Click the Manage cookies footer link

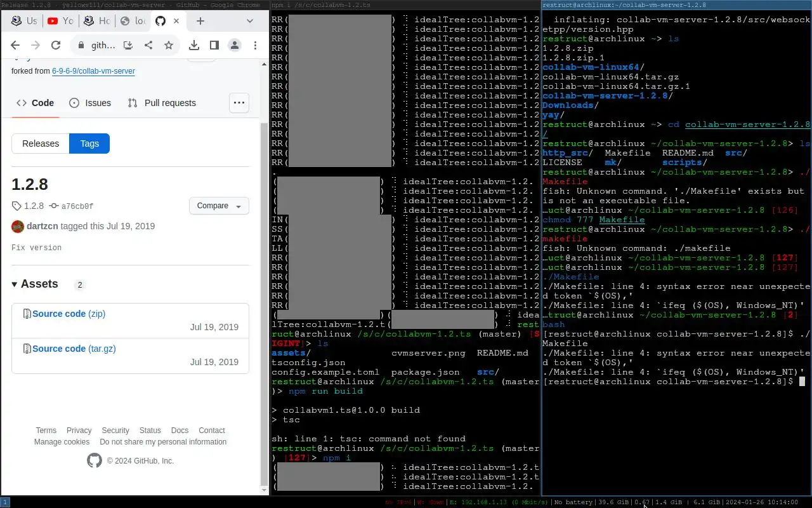62,442
